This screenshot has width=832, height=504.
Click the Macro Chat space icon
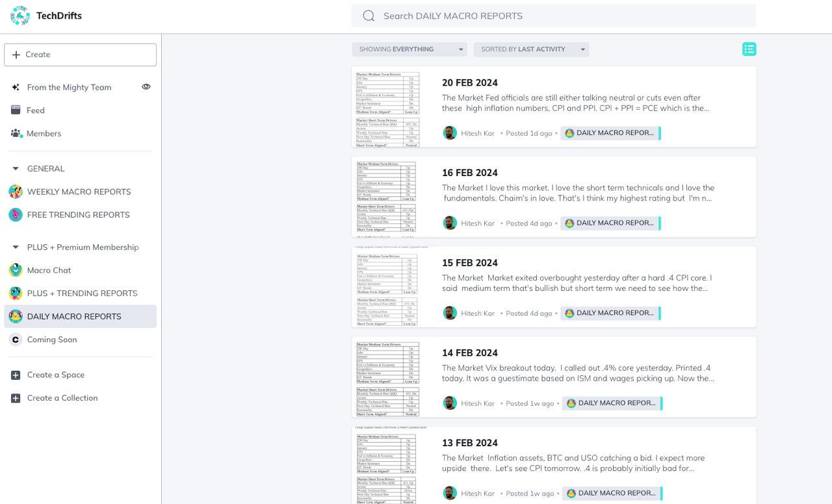coord(16,270)
